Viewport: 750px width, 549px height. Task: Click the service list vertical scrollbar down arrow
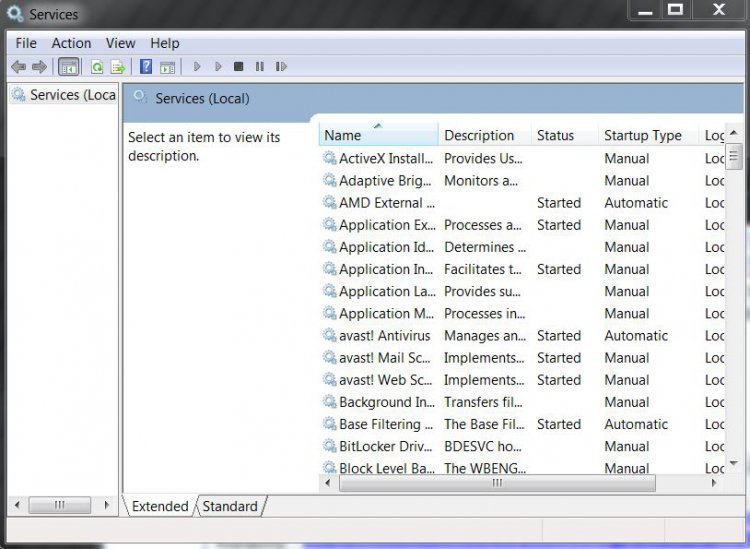point(734,464)
